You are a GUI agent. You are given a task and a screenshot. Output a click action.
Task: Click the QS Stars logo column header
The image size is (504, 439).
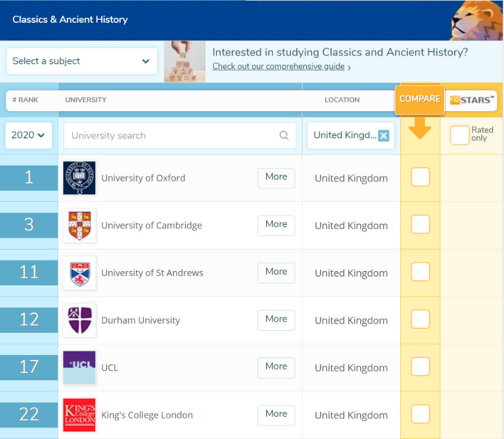pos(471,100)
